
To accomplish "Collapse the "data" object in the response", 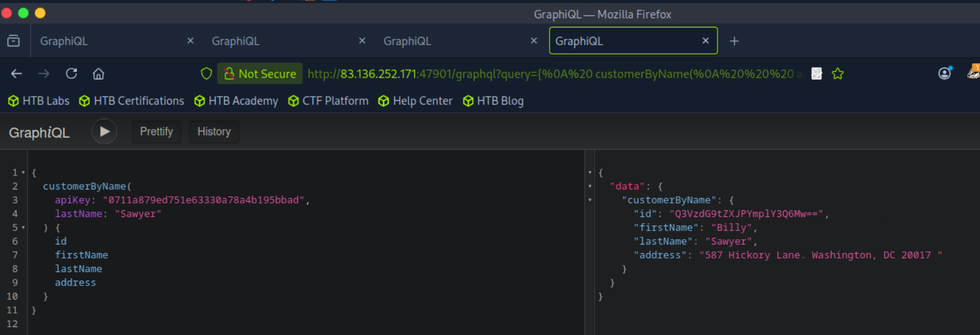I will coord(590,186).
